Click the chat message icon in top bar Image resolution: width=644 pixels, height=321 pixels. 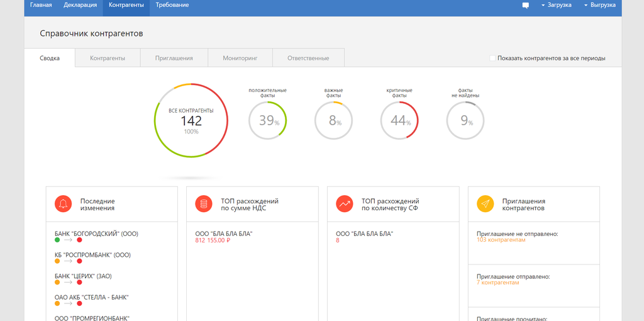[x=525, y=5]
